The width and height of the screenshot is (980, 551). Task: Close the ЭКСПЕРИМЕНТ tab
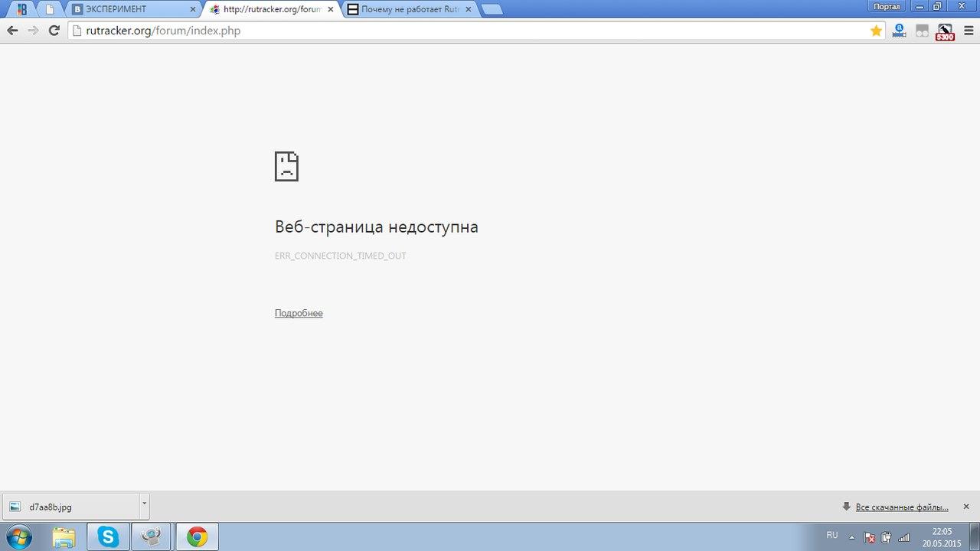[x=192, y=9]
